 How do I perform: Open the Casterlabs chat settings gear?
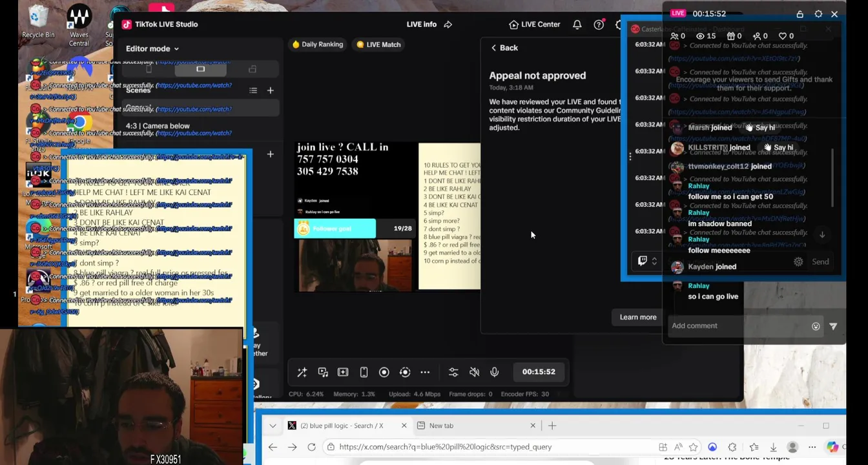(798, 262)
